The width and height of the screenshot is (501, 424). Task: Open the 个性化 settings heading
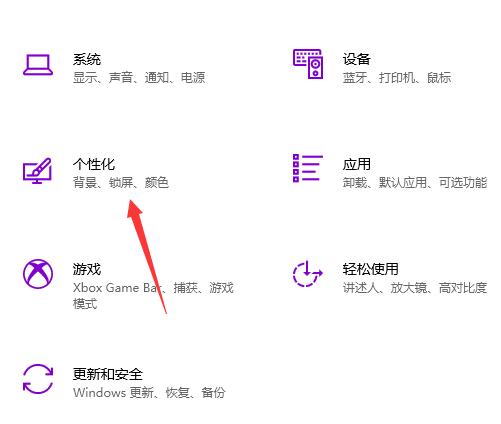[94, 164]
